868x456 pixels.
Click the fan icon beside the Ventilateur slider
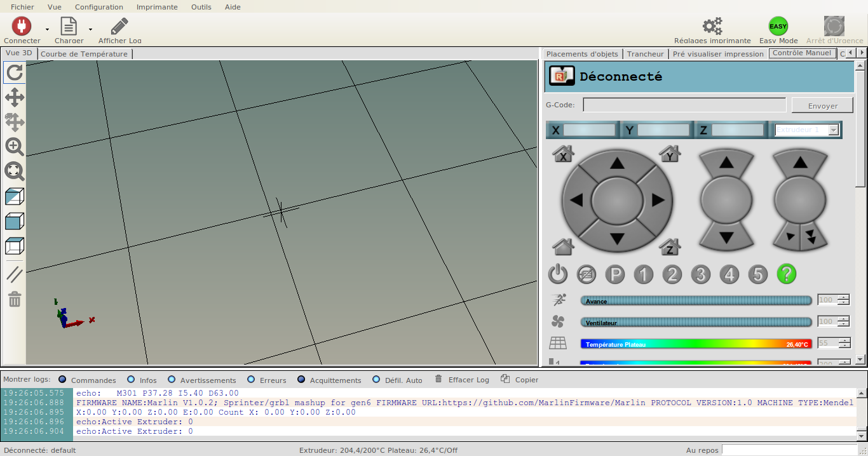pyautogui.click(x=558, y=321)
